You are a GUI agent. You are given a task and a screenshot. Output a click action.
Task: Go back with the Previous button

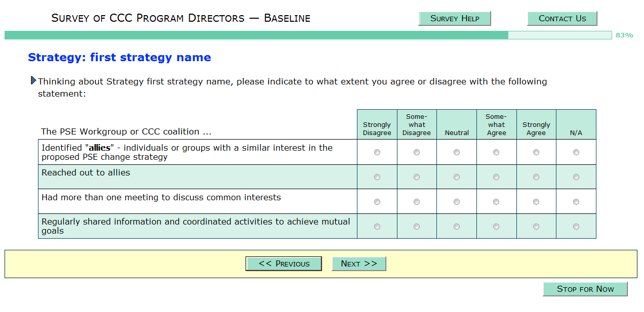tap(284, 263)
